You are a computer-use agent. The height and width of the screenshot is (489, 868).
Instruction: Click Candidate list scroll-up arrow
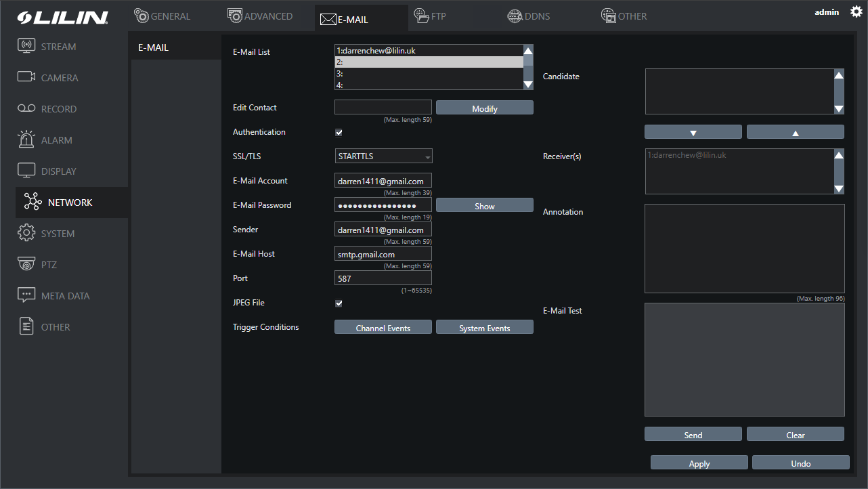(x=839, y=75)
